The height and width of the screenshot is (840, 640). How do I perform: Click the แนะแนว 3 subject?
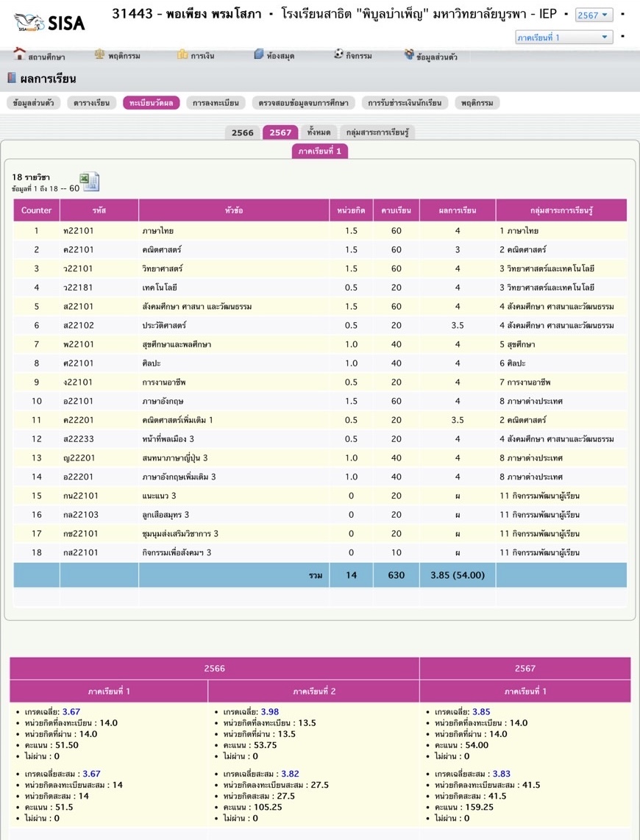point(159,496)
